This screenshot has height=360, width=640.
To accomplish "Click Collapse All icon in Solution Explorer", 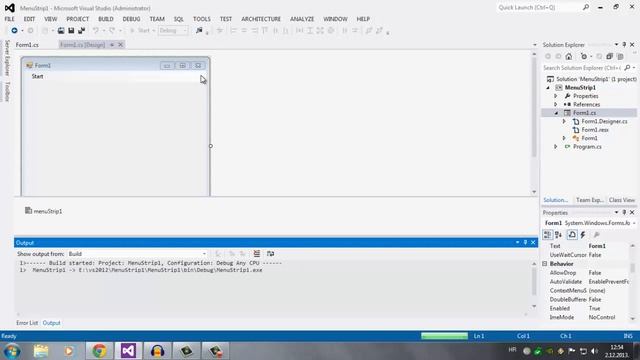I will [609, 56].
